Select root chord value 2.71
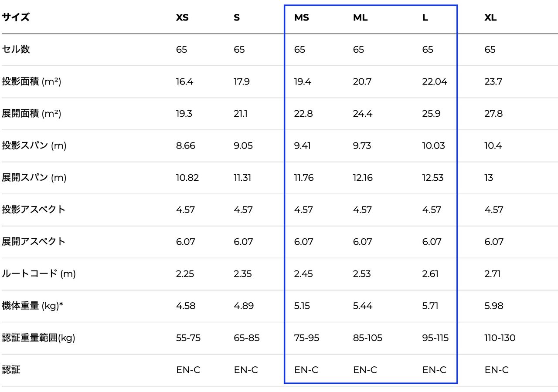558x392 pixels. click(x=492, y=274)
